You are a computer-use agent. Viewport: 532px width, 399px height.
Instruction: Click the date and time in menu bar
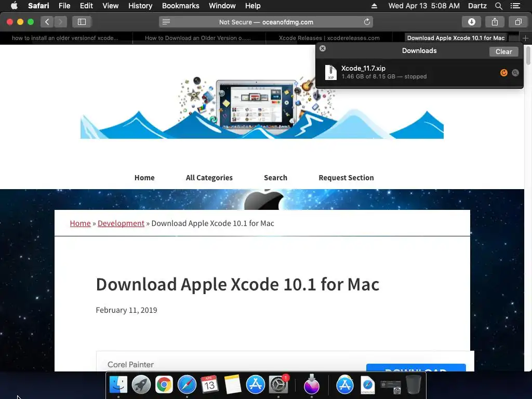424,6
